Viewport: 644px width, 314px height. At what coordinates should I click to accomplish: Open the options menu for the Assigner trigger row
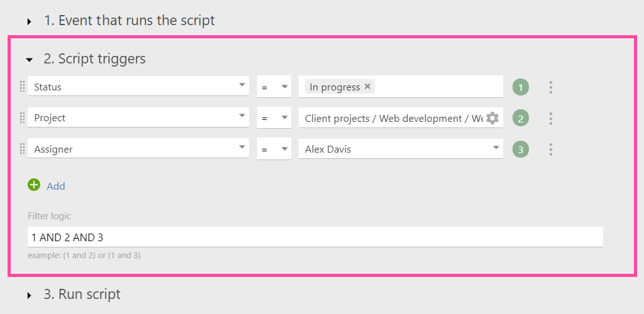click(551, 149)
